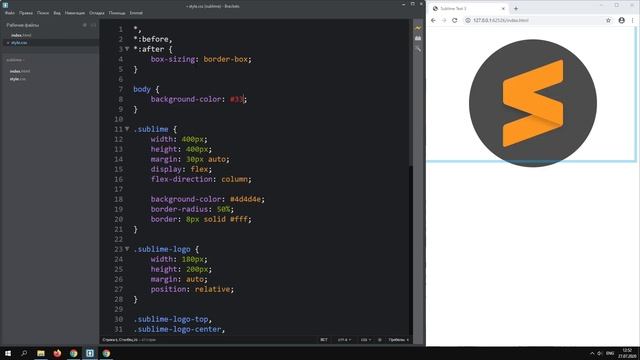Click the Windows taskbar search icon
Screen dimensions: 640x360
point(24,353)
